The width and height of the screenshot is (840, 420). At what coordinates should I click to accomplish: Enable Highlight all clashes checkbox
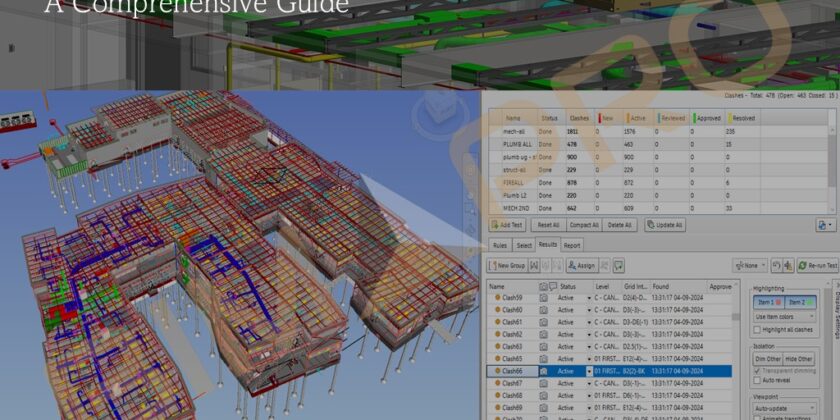(758, 330)
